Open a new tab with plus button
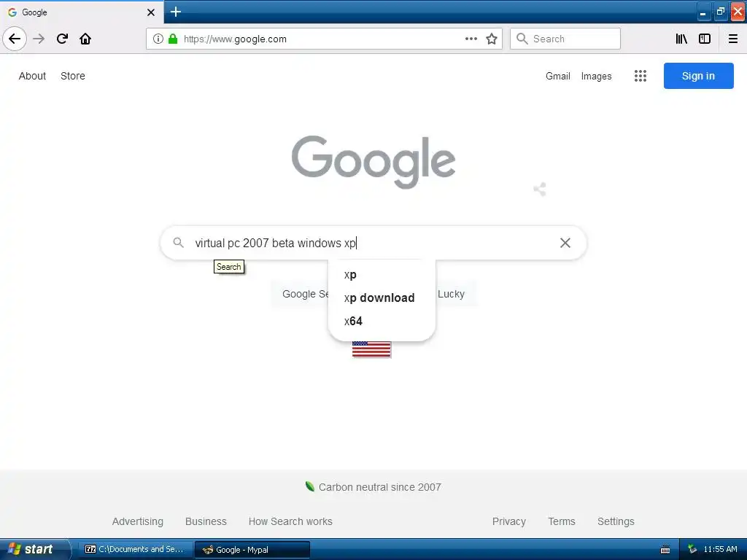Viewport: 747px width, 560px height. click(176, 12)
